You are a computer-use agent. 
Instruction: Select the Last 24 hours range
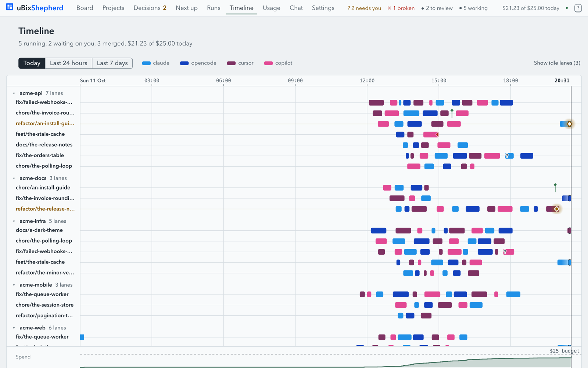tap(69, 63)
